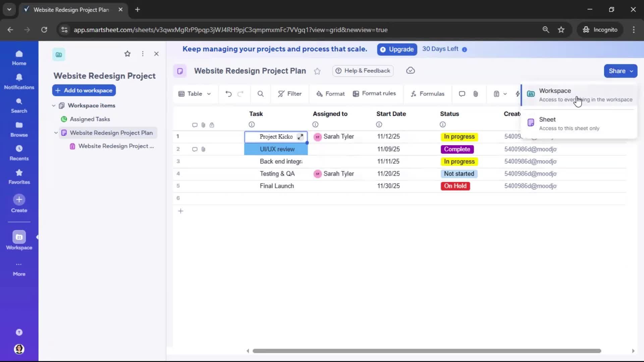Expand the cell using the expand arrows icon
The width and height of the screenshot is (644, 362).
pos(300,137)
